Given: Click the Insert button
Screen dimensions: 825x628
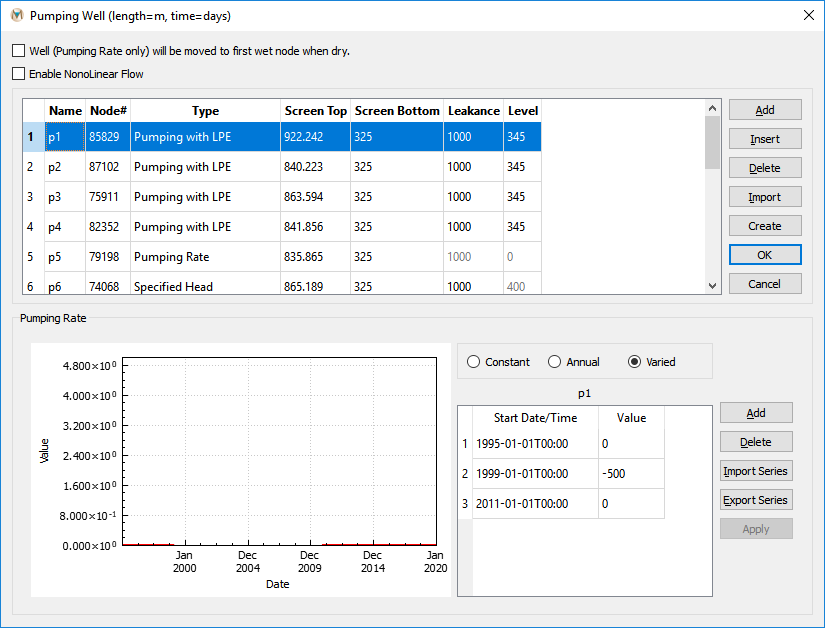Looking at the screenshot, I should [765, 139].
